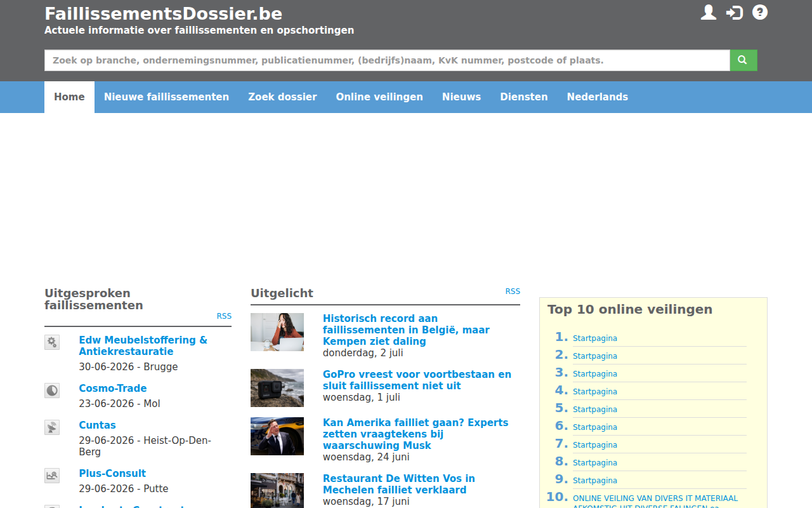Click the Top 10 online veilingen heading
This screenshot has width=812, height=508.
click(x=630, y=309)
